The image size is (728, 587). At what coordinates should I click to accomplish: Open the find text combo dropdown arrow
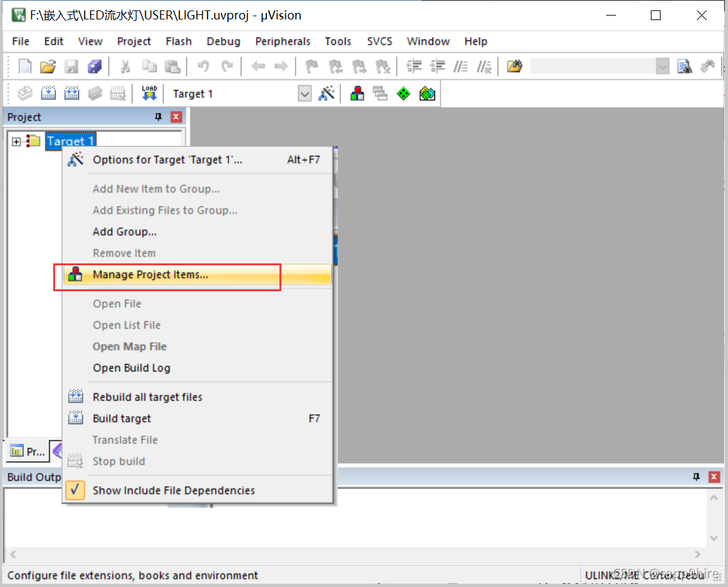tap(663, 67)
